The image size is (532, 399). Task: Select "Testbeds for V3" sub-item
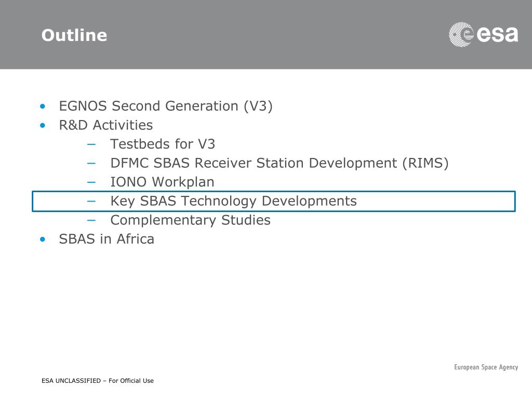(163, 144)
